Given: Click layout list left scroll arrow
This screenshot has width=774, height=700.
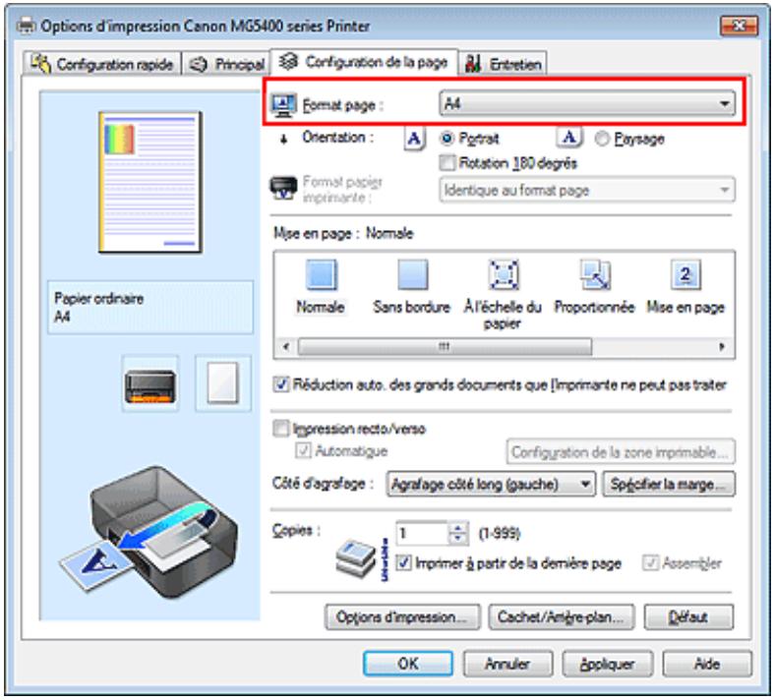Looking at the screenshot, I should (286, 346).
